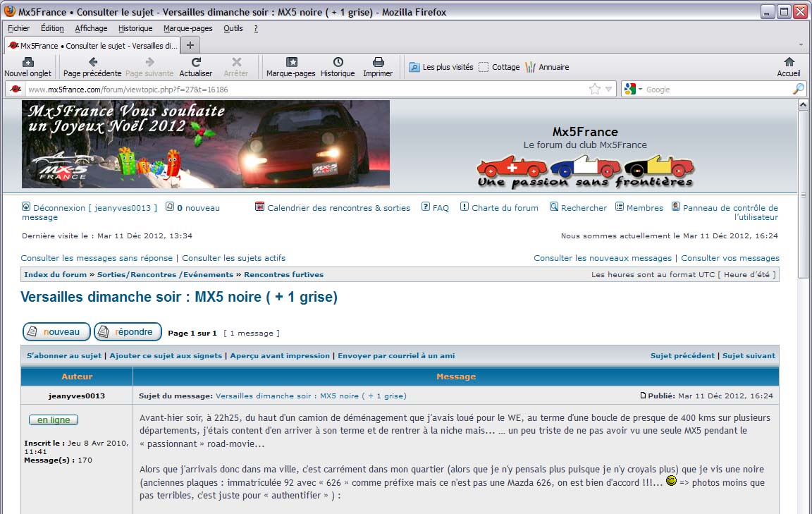Click Envoyer par courriel à un ami
Viewport: 812px width, 514px height.
(396, 356)
